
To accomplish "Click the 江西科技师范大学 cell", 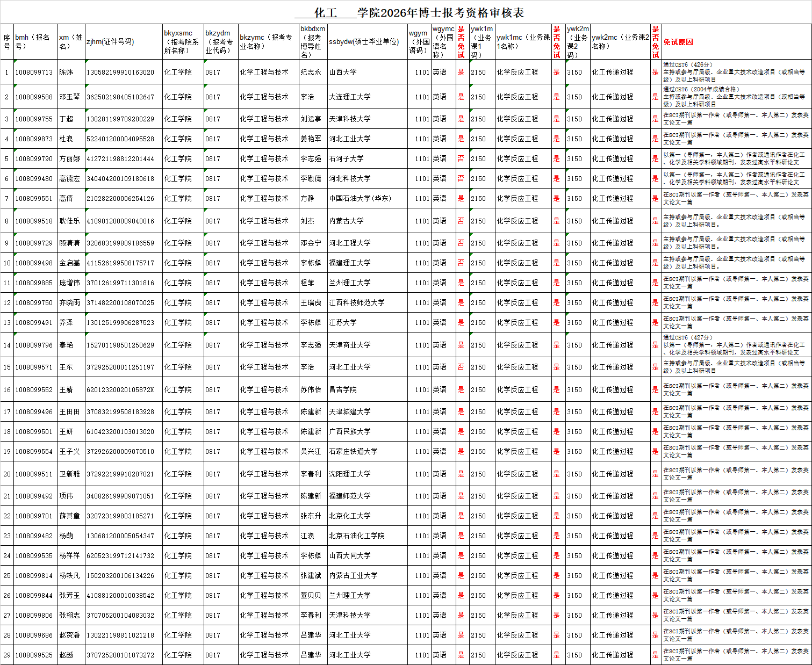I will pos(357,302).
